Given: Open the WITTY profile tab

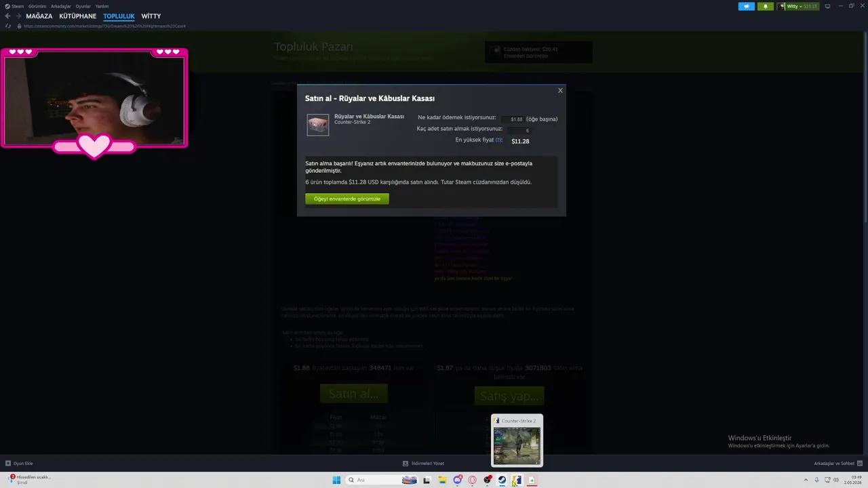Looking at the screenshot, I should (x=151, y=16).
